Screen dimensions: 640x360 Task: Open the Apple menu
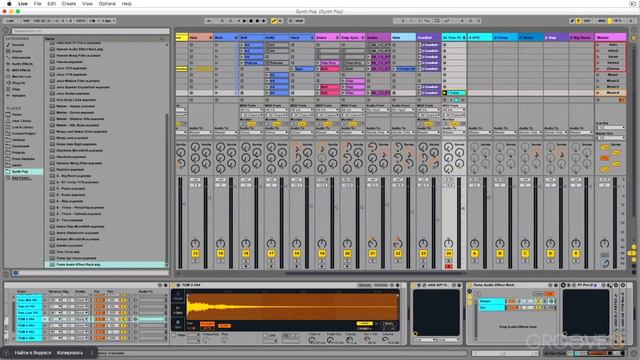coord(9,4)
